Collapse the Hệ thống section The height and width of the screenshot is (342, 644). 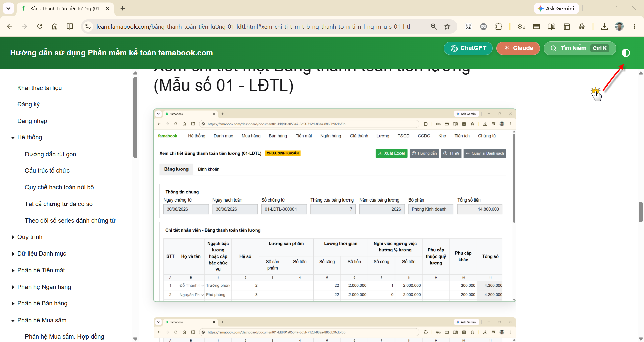[13, 138]
